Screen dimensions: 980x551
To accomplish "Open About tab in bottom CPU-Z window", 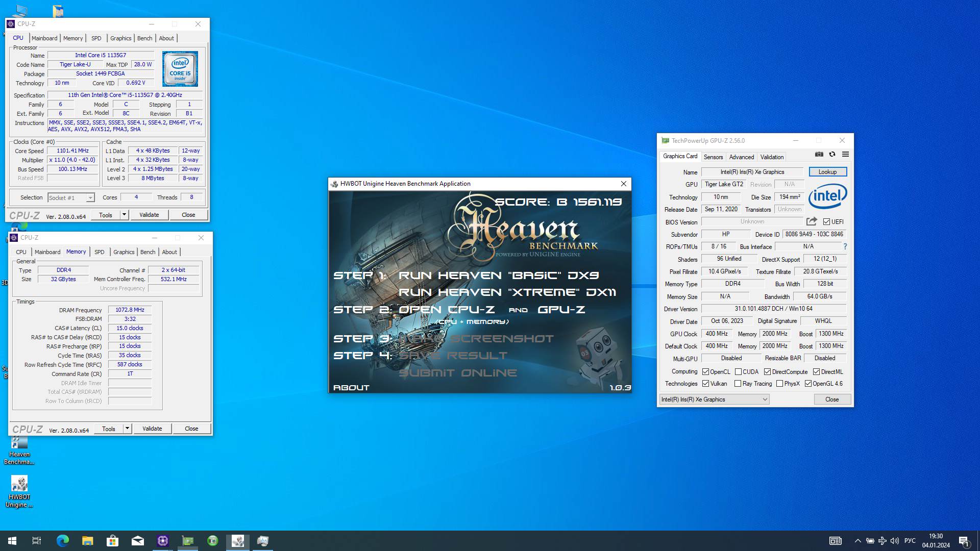I will (x=169, y=252).
